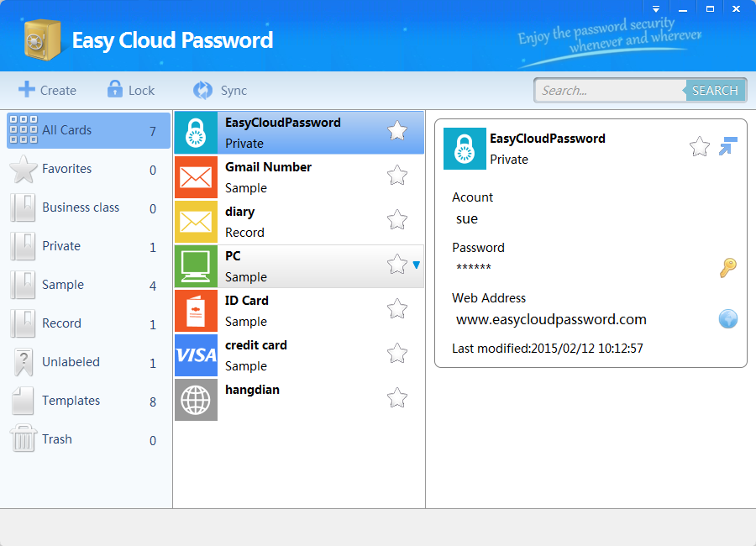Viewport: 756px width, 546px height.
Task: Click the SEARCH button
Action: (715, 90)
